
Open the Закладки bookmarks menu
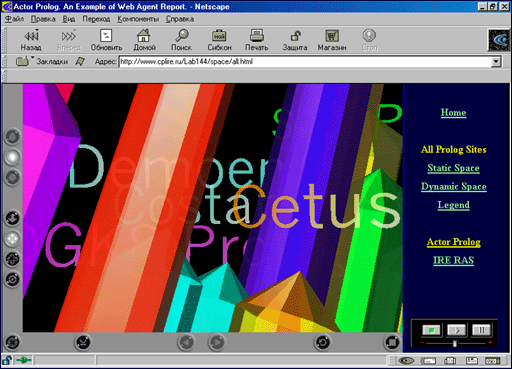[x=42, y=61]
